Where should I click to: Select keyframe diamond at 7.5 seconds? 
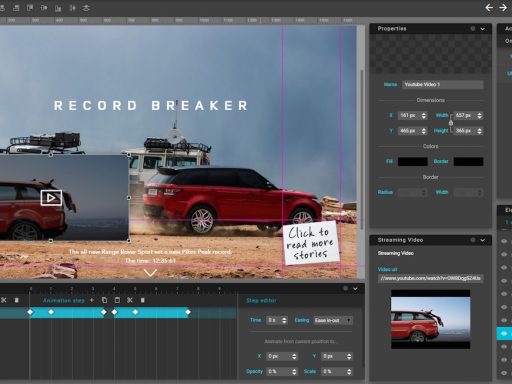[x=188, y=312]
